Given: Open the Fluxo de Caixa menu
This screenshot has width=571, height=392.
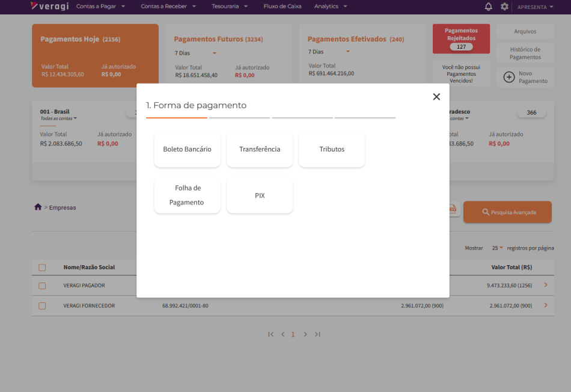Looking at the screenshot, I should pos(282,7).
